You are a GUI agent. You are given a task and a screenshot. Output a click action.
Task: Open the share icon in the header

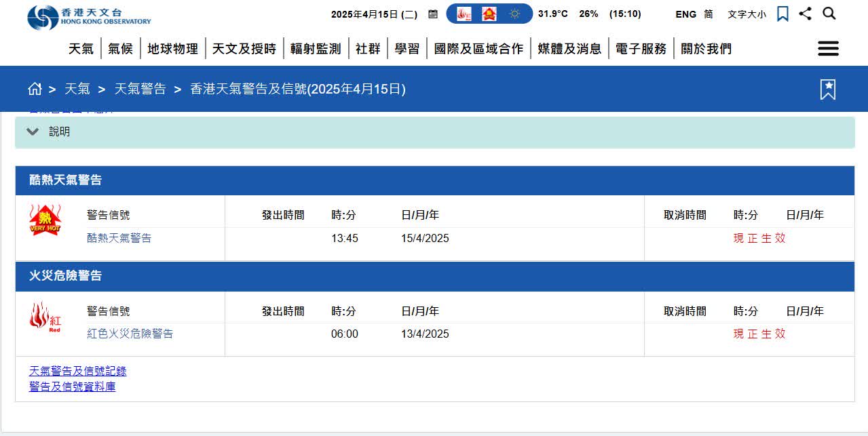[805, 14]
